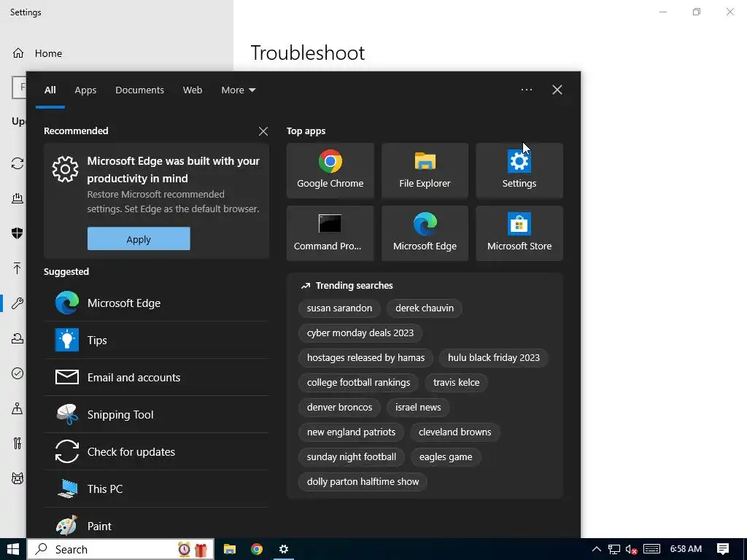Launch Snipping Tool from Suggested list
This screenshot has height=560, width=747.
[x=156, y=414]
